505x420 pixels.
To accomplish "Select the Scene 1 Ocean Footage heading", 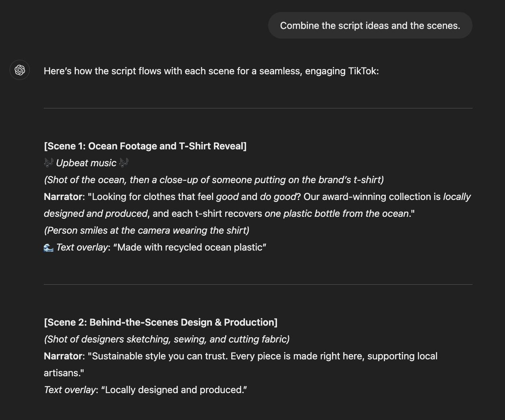I will 145,146.
